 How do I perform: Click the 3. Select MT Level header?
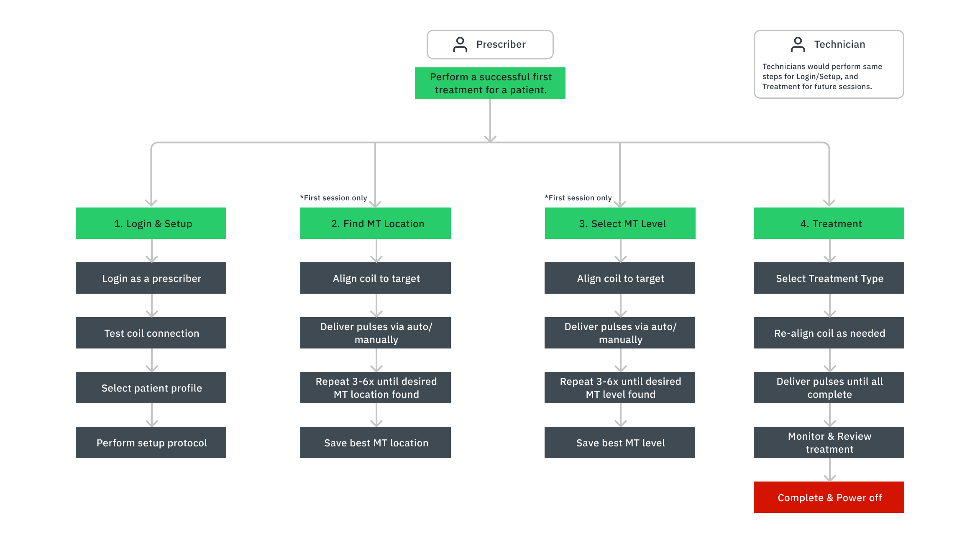pos(620,223)
